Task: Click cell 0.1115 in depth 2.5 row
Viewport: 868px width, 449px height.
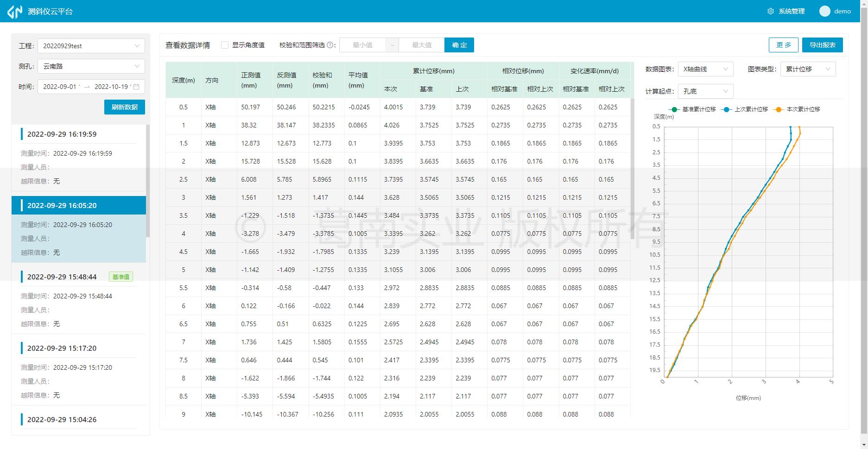Action: coord(358,179)
